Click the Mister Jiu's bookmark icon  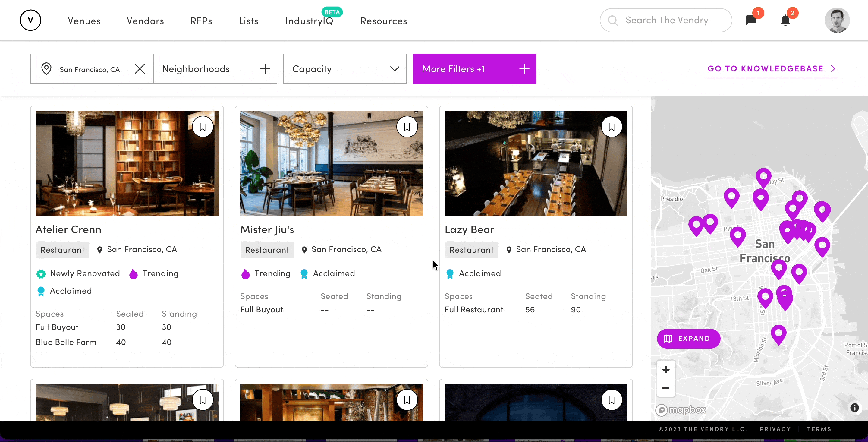407,126
